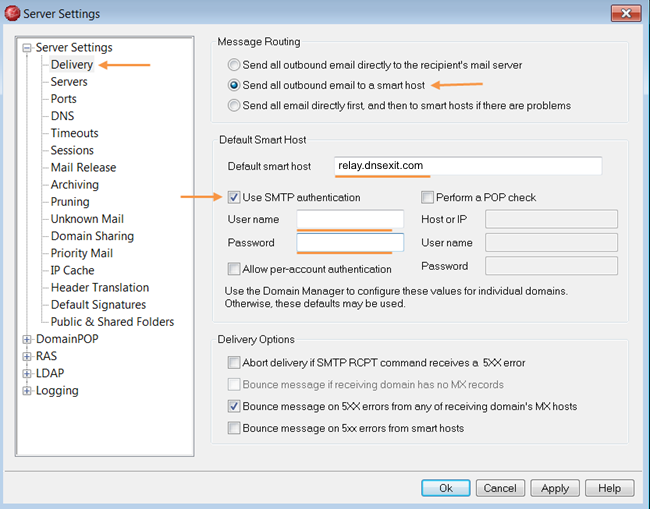This screenshot has width=650, height=509.
Task: Select send directly first then smart hosts option
Action: coord(234,106)
